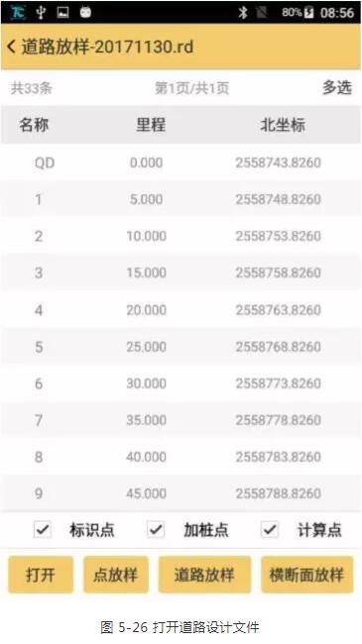Uncheck the 加桩点 checkbox

coord(156,530)
